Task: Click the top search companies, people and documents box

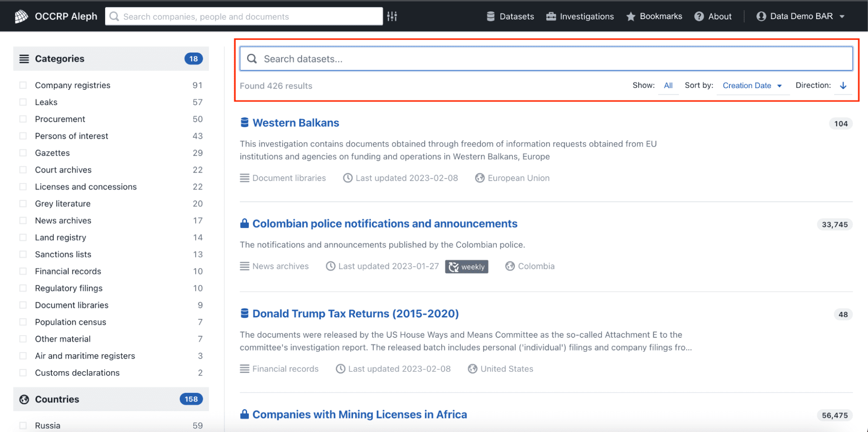Action: (244, 16)
